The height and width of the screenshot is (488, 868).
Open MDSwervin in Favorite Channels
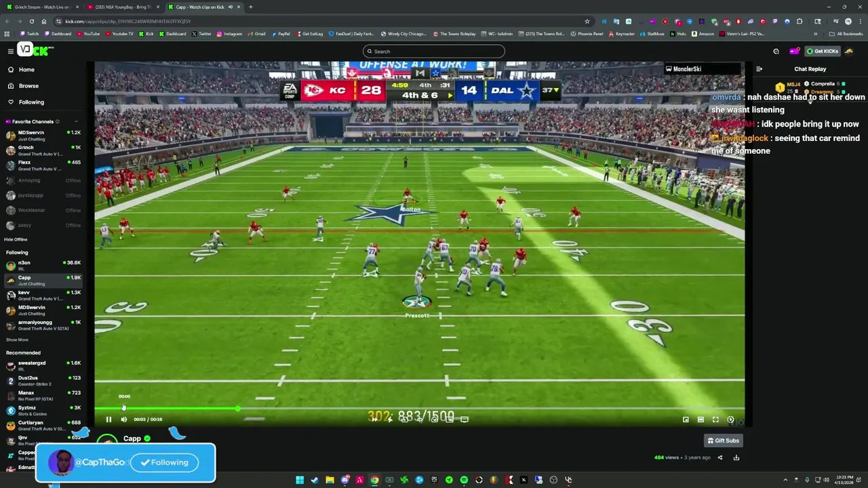point(43,136)
